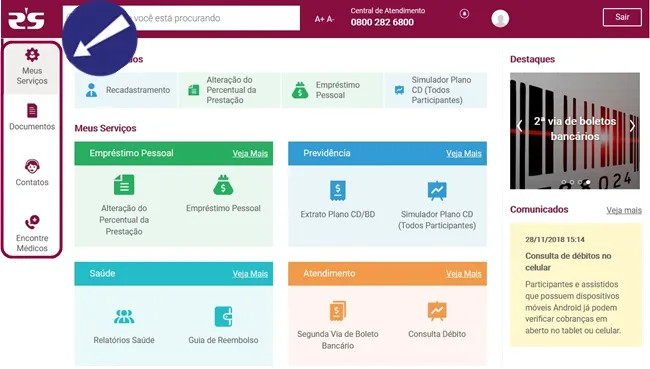The height and width of the screenshot is (369, 650).
Task: Select the Recadastramento shortcut
Action: point(126,90)
